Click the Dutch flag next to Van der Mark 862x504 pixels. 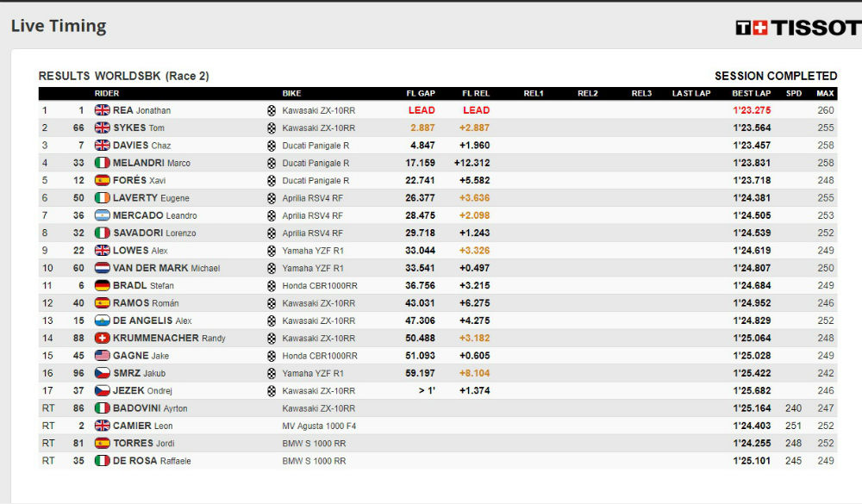tap(103, 268)
